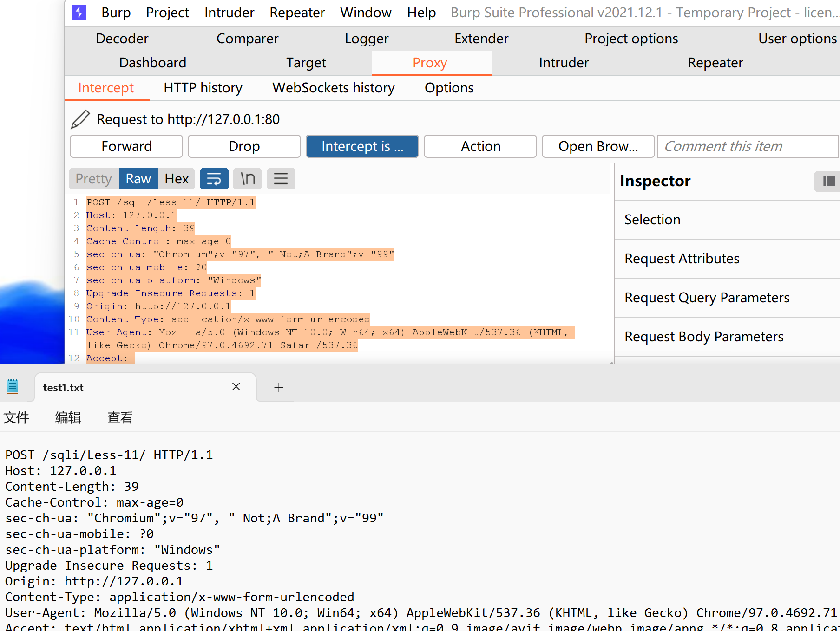Viewport: 840px width, 631px height.
Task: Toggle the Intercept is on button
Action: 362,146
